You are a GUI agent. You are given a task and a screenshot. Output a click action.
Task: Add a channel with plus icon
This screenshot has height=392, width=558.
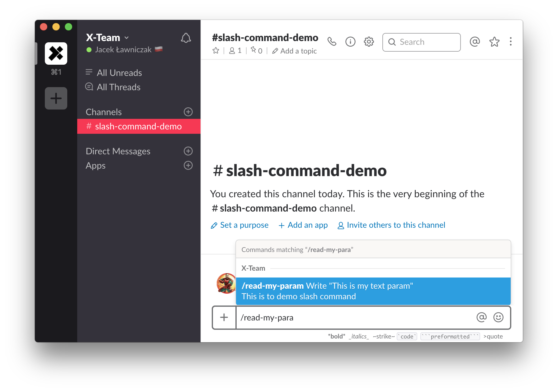(188, 112)
